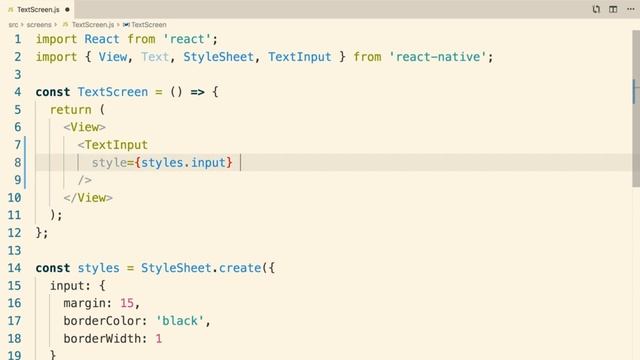Click the style attribute on line 8
This screenshot has height=360, width=640.
coord(109,162)
